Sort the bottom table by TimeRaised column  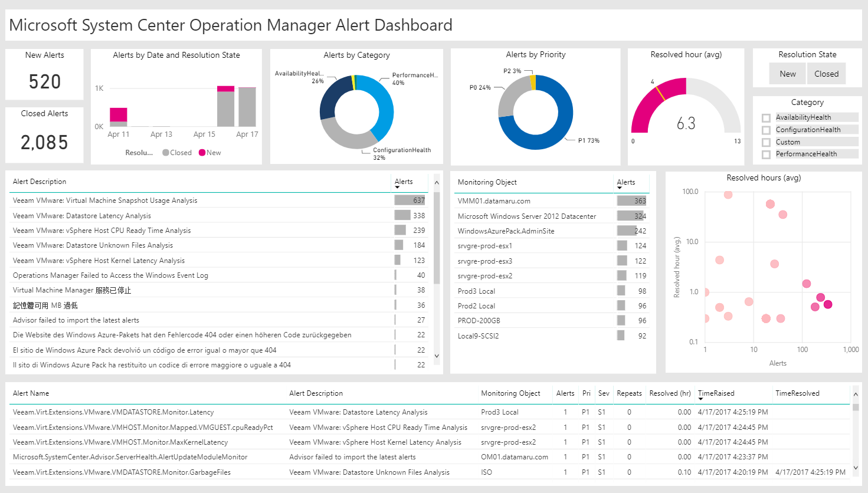tap(716, 393)
